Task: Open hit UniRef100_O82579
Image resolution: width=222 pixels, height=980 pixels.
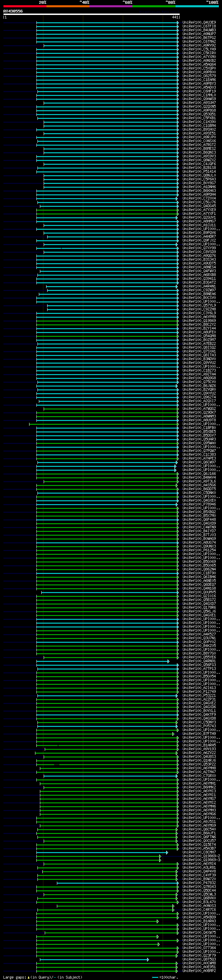Action: 199,76
